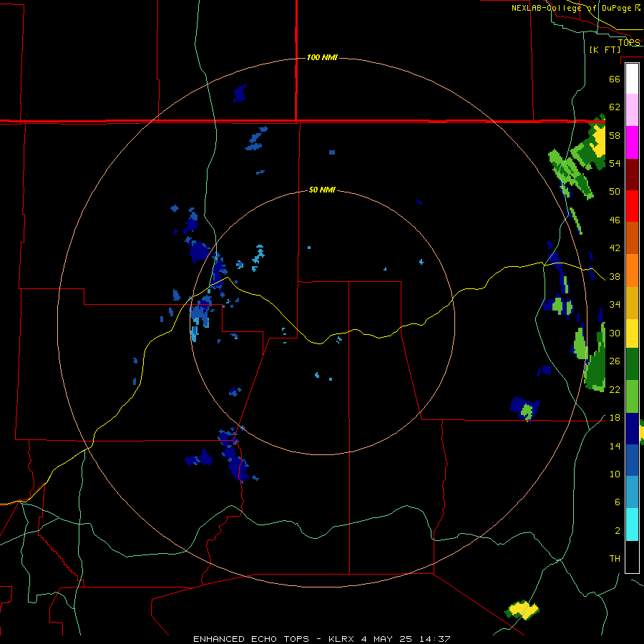Click legend value "42"
Image resolution: width=644 pixels, height=644 pixels.
point(615,248)
